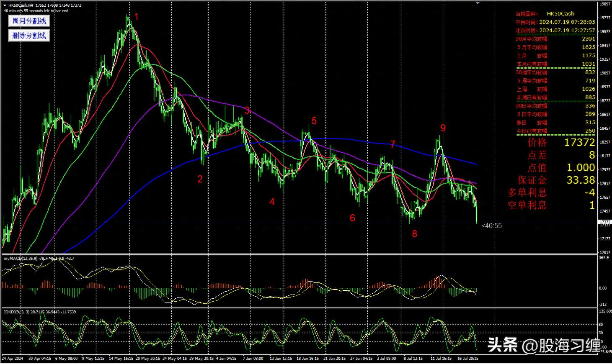612x364 pixels.
Task: Click the 18777 price axis label
Action: (x=605, y=101)
